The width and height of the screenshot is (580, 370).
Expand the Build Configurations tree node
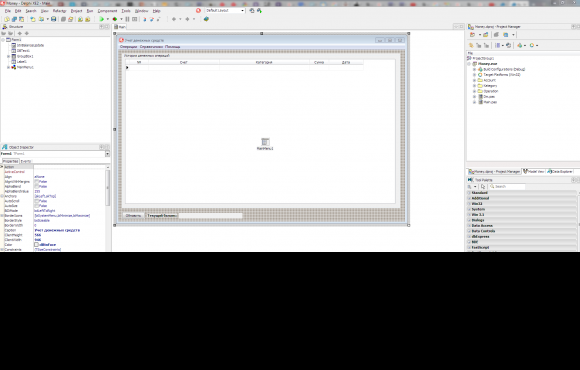pyautogui.click(x=474, y=69)
